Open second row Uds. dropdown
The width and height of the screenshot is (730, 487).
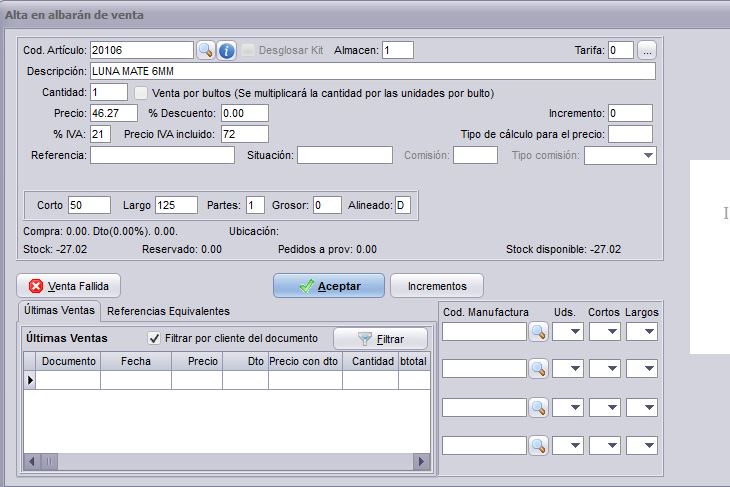click(568, 369)
